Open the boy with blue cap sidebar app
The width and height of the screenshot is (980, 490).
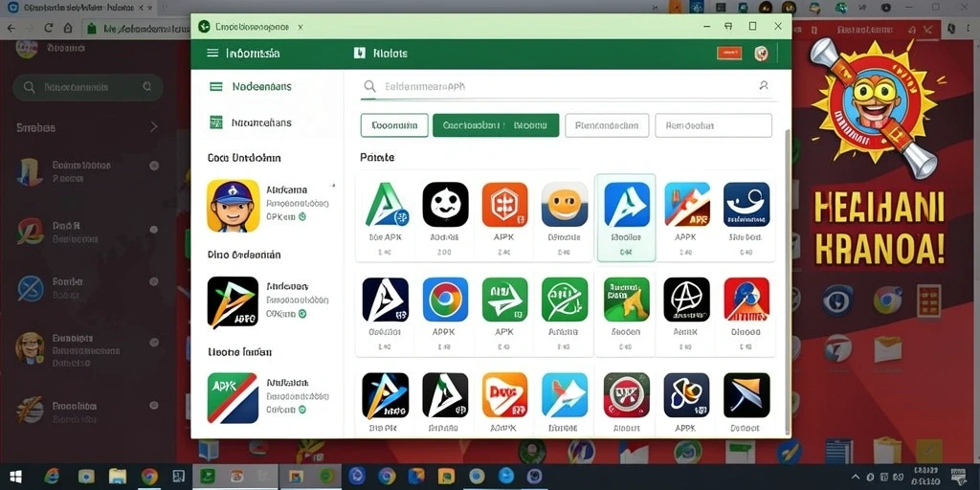(x=233, y=206)
